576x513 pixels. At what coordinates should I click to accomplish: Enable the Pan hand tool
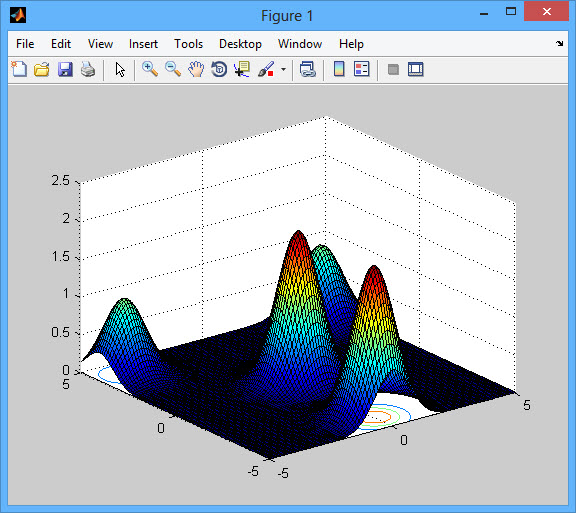tap(196, 69)
